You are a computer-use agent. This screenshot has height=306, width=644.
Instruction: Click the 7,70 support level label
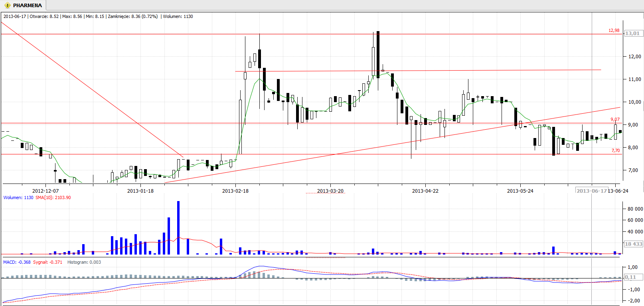pos(616,150)
